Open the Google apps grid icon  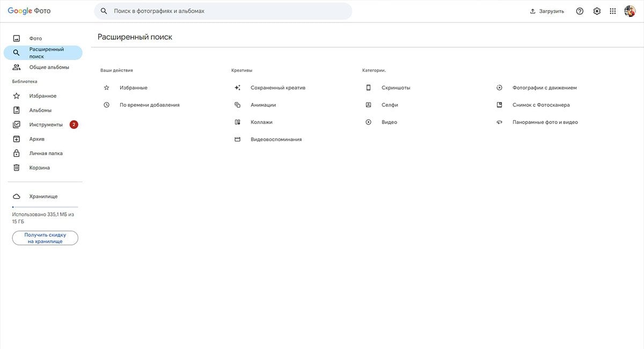(x=613, y=11)
